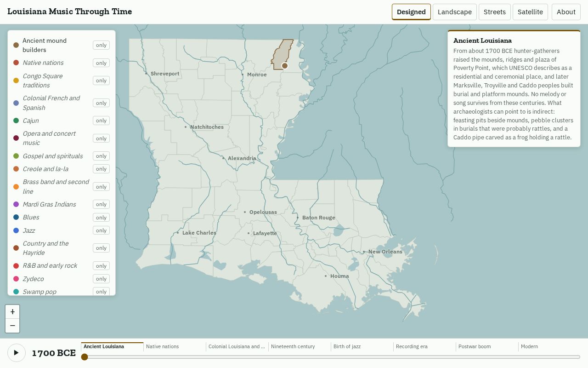Toggle the Zydeco legend layer

51,279
